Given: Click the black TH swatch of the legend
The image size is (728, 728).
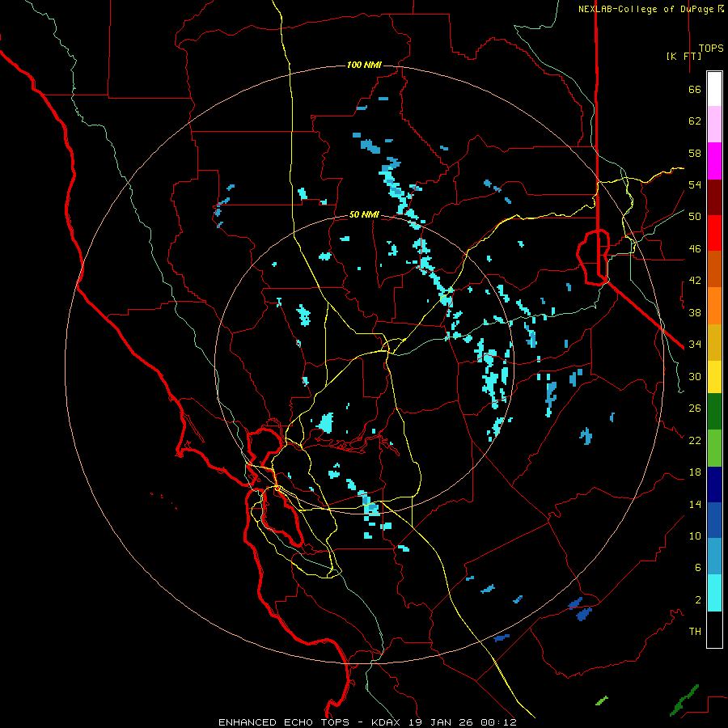Looking at the screenshot, I should (714, 629).
